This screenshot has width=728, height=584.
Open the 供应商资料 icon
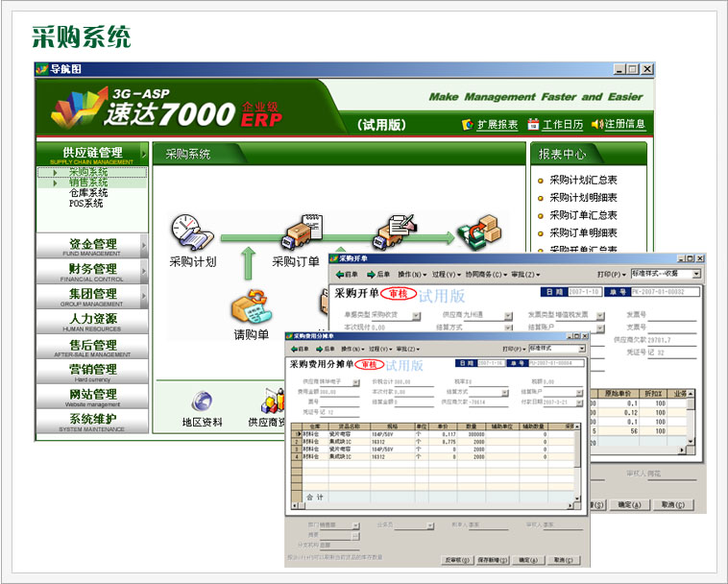(x=273, y=401)
